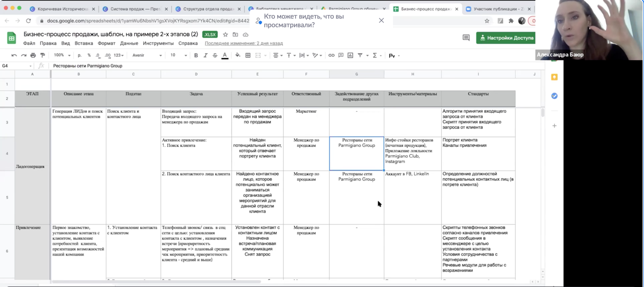The height and width of the screenshot is (287, 644).
Task: Open the cell fill color picker
Action: point(238,56)
